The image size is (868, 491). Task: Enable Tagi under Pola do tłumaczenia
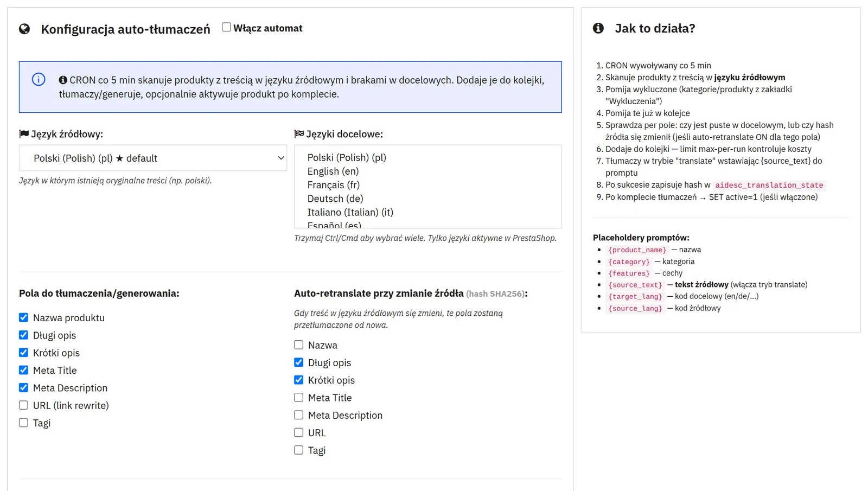[x=23, y=423]
